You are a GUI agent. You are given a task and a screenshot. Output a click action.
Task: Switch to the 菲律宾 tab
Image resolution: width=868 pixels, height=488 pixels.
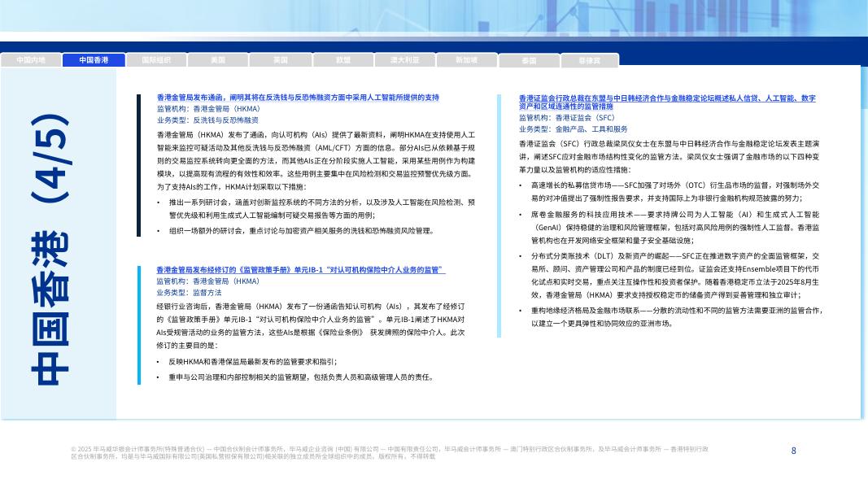591,59
